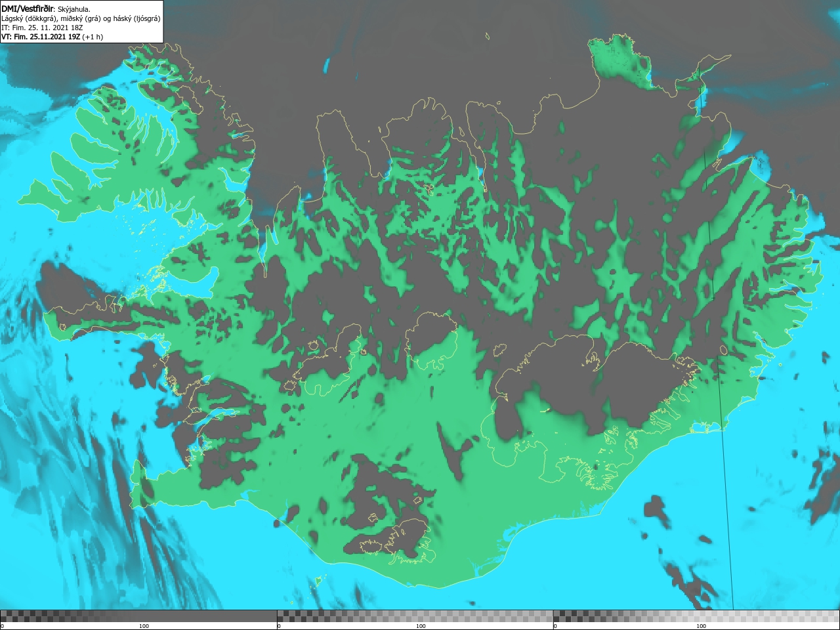Click the 'VT: Fim. 25.11.2021 19Z (+1 h)' line
840x630 pixels.
[52, 37]
